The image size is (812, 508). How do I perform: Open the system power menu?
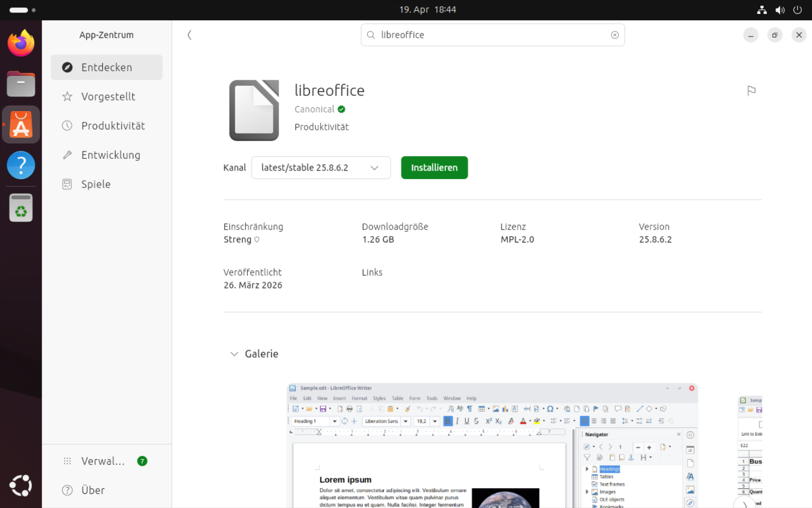pos(797,10)
